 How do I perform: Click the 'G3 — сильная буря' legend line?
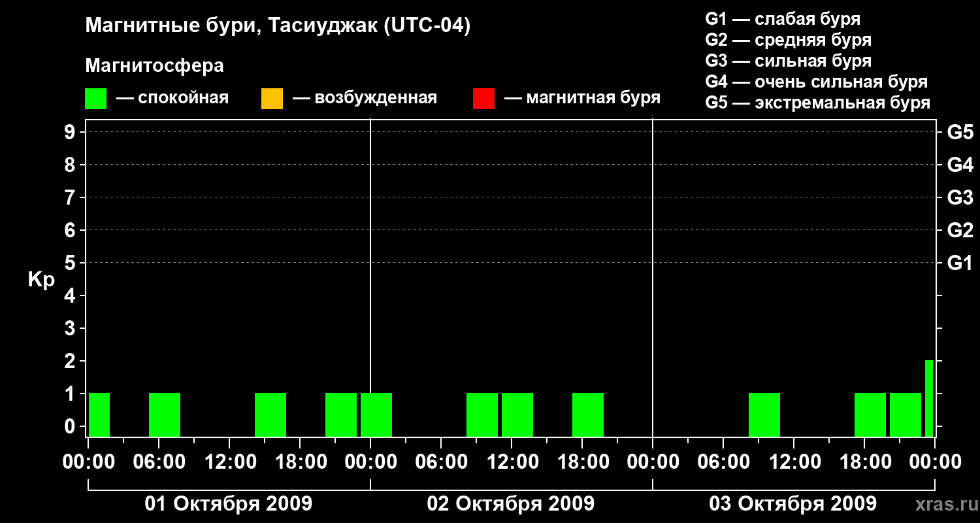[x=788, y=61]
